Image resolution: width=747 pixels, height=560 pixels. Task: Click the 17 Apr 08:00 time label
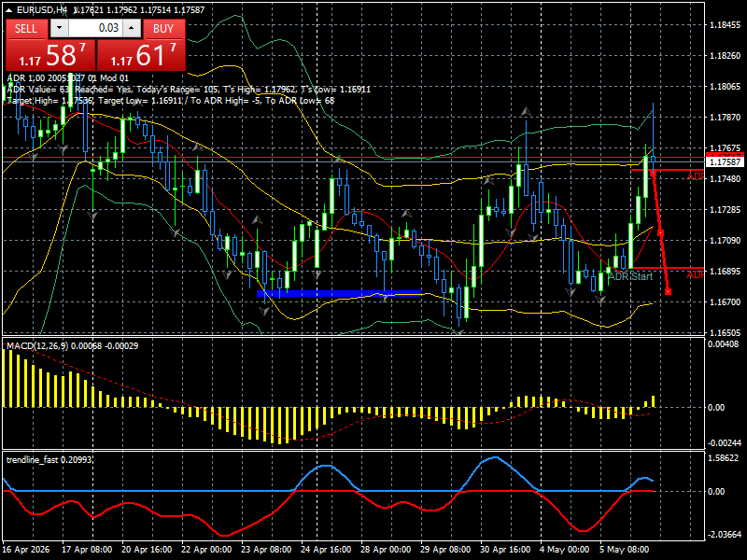pos(87,550)
